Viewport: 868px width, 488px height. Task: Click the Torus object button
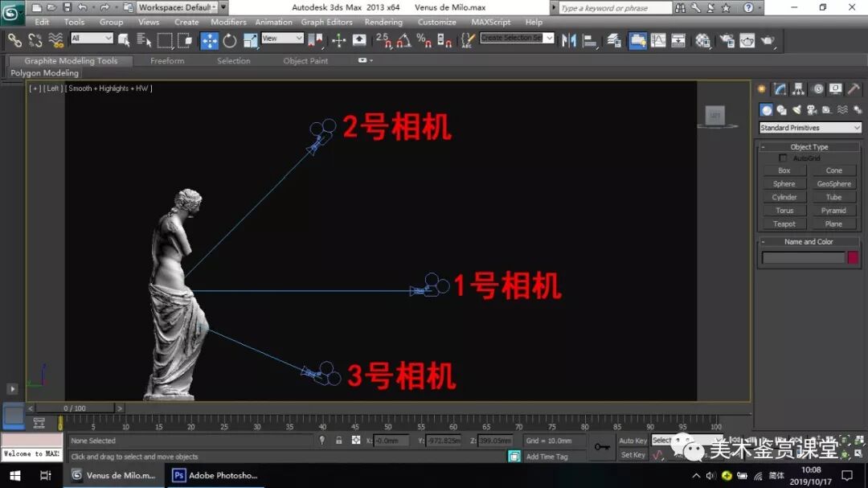pos(784,211)
